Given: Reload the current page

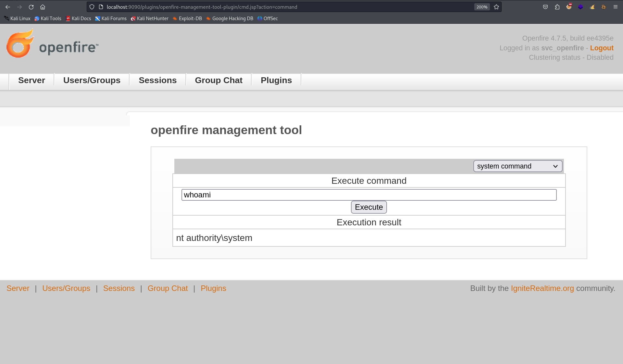Looking at the screenshot, I should pos(31,7).
